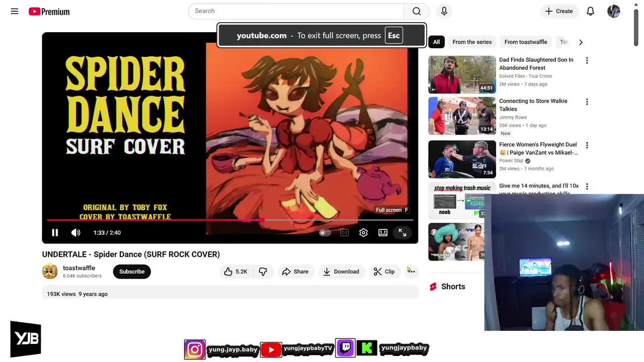
Task: Expand the 193K views description box
Action: point(230,293)
